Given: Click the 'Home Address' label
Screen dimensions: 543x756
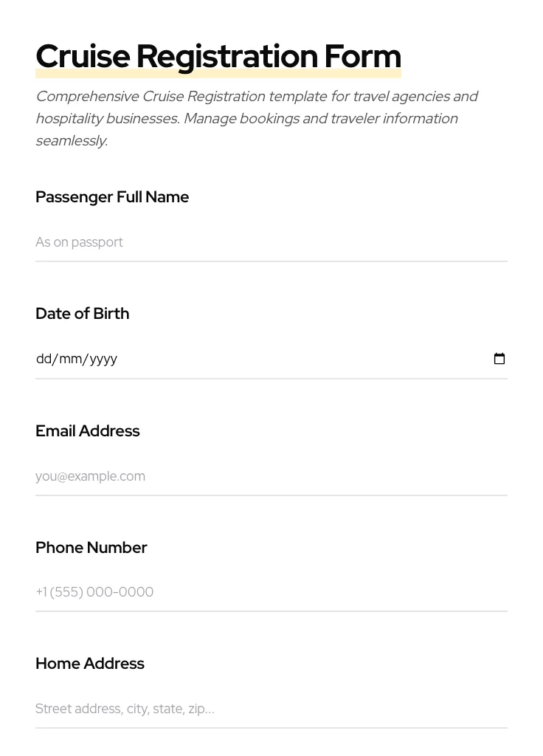Looking at the screenshot, I should [89, 664].
